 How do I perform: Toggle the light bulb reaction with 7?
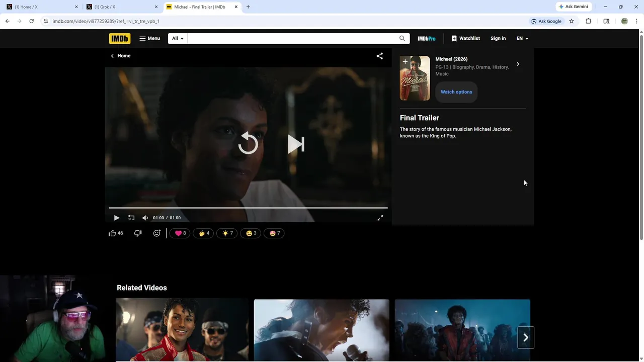point(227,233)
